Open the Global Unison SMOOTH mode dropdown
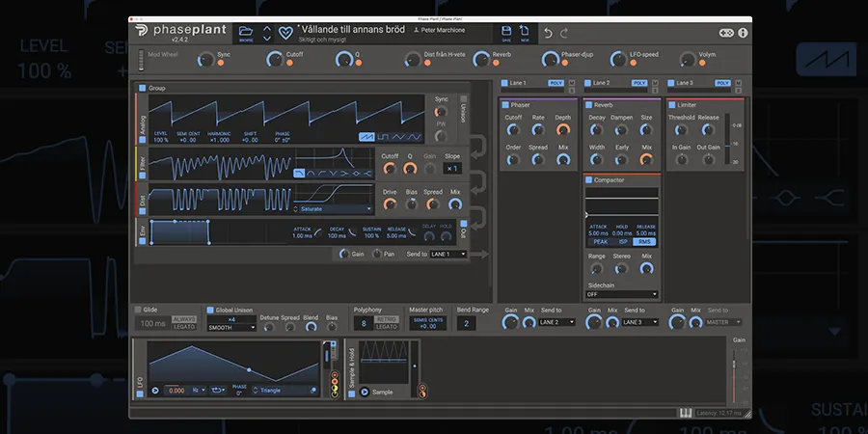The image size is (868, 434). click(231, 328)
